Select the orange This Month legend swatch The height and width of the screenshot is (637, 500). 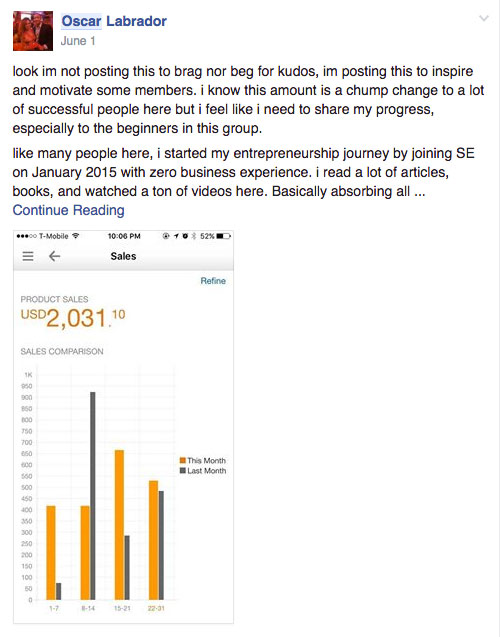tap(183, 460)
